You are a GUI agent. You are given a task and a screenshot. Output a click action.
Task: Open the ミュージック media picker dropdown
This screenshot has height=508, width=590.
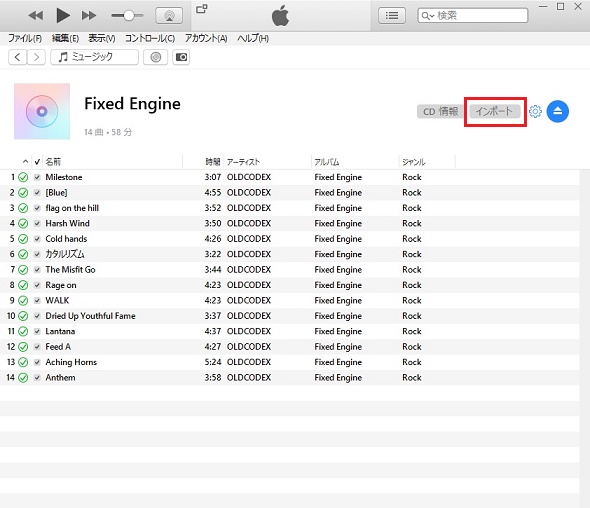pos(94,57)
